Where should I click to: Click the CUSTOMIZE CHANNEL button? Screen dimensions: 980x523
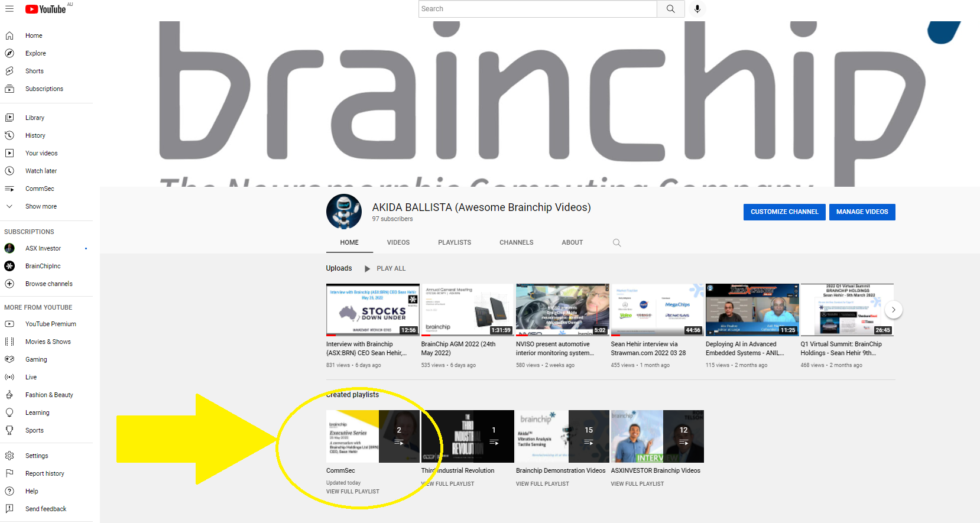pos(784,212)
